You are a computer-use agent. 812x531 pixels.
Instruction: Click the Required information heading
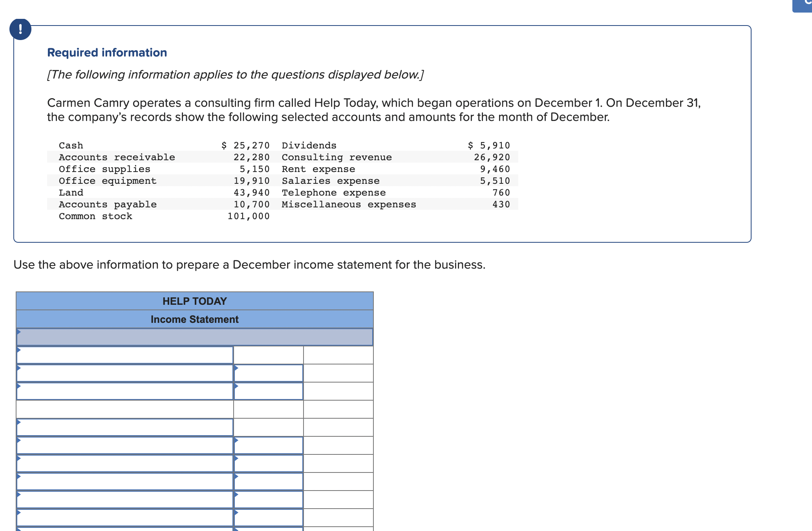click(107, 53)
